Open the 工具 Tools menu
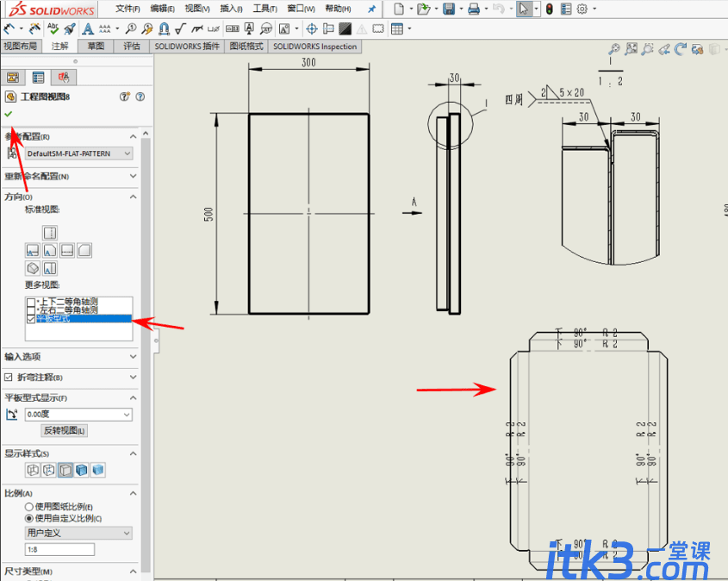The image size is (728, 581). pyautogui.click(x=264, y=9)
